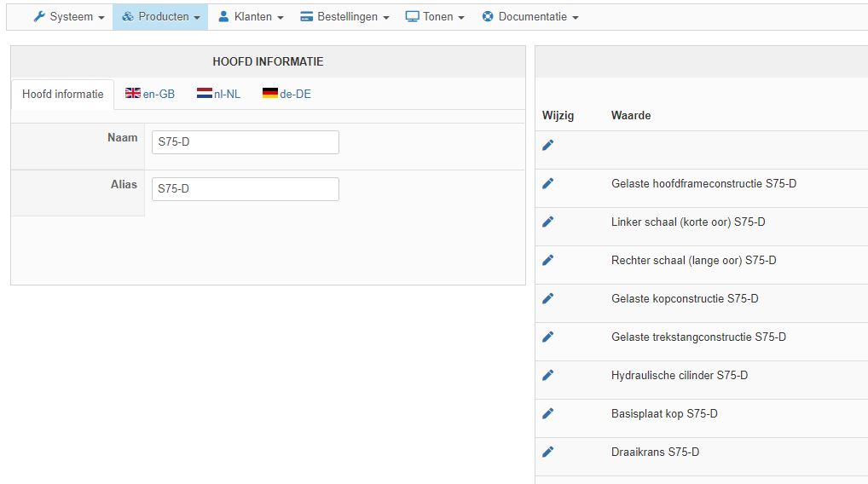Click pencil next to Gelaste trekstangconstructie S75-D
868x484 pixels.
point(547,337)
